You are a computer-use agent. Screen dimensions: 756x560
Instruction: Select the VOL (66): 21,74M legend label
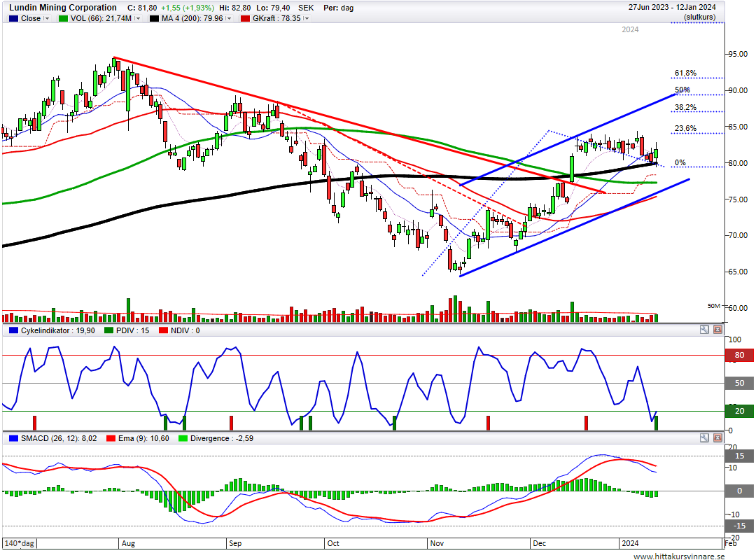pos(101,18)
